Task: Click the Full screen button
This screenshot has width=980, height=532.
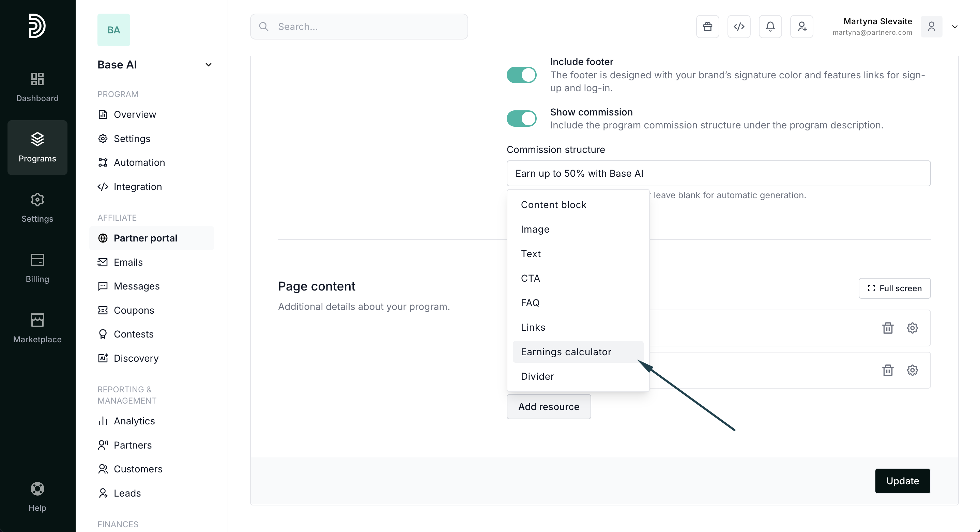Action: tap(894, 288)
